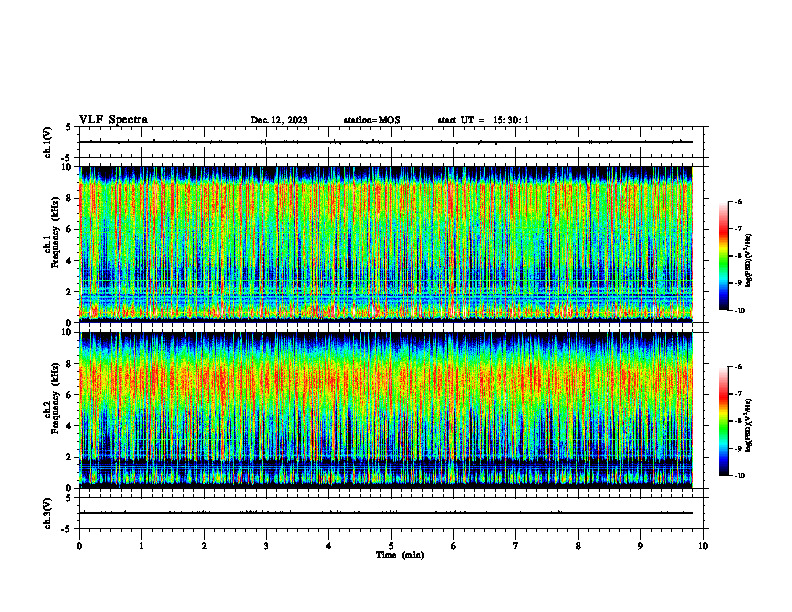Click the ch.3 voltage waveform trace
The height and width of the screenshot is (612, 792).
click(386, 513)
